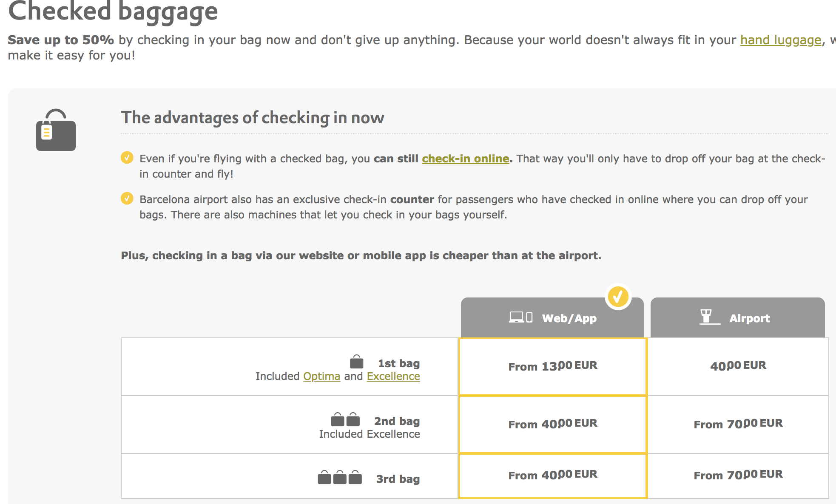The image size is (836, 504).
Task: Click 'The advantages of checking in now' heading
Action: [x=253, y=118]
